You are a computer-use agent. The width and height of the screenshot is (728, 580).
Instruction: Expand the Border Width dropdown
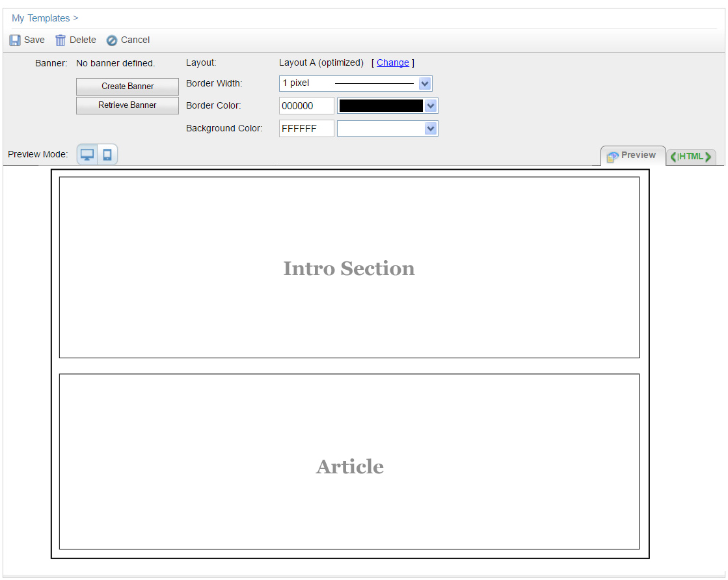(425, 83)
